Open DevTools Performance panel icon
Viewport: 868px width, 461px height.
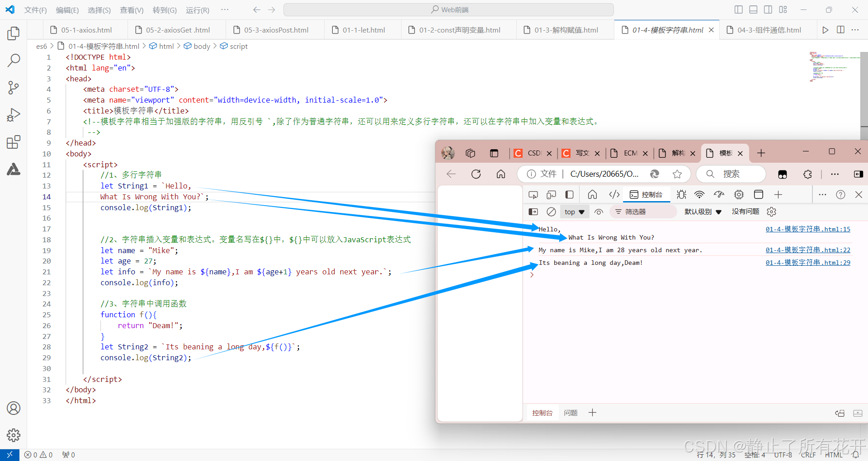[x=719, y=194]
